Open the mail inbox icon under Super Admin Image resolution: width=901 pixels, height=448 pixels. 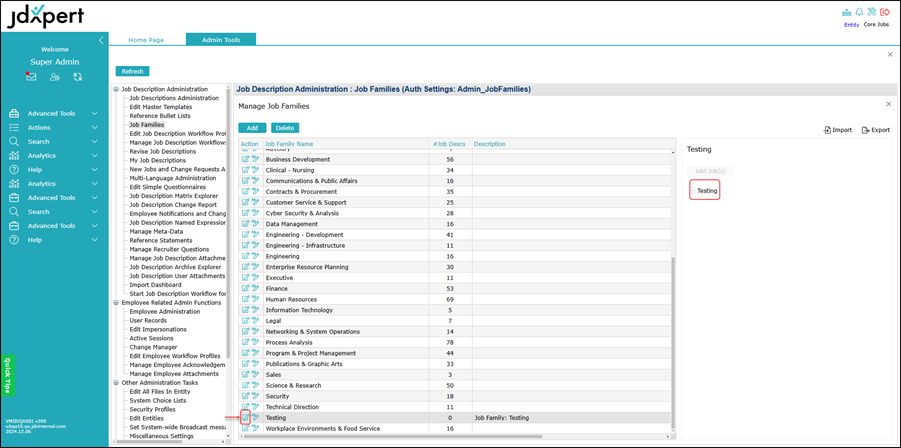(31, 77)
